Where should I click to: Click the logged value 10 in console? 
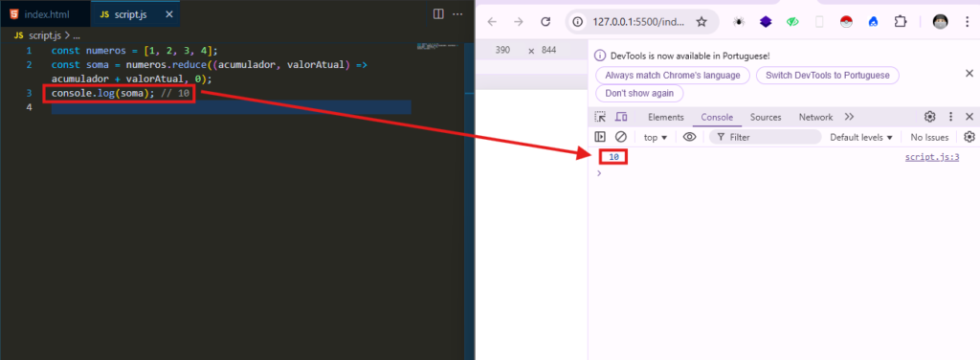pos(613,157)
